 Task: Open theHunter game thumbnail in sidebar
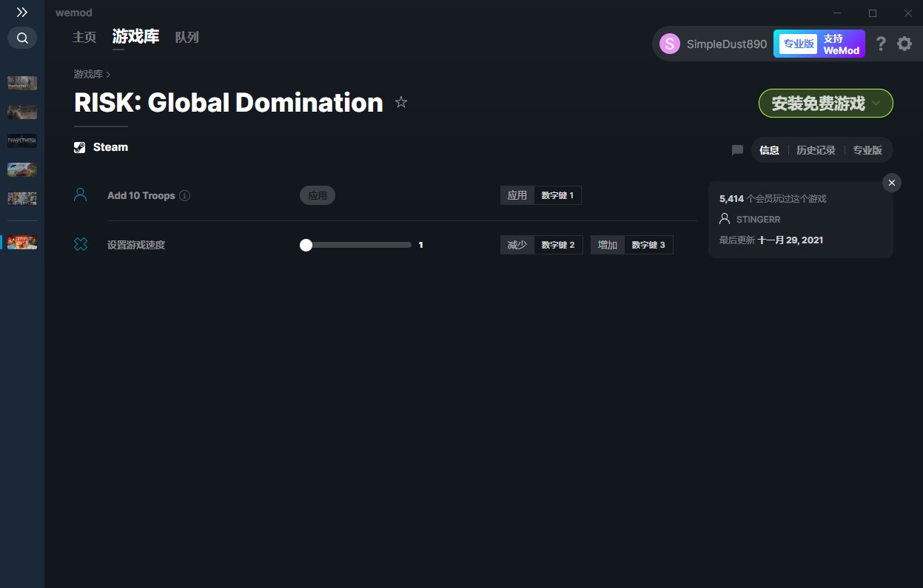[22, 83]
